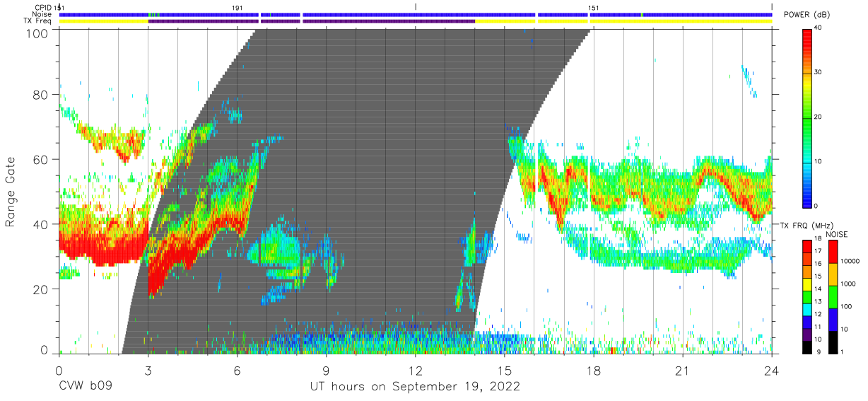Click the 'CVW b09' radar beam label
The image size is (868, 401).
tap(86, 387)
